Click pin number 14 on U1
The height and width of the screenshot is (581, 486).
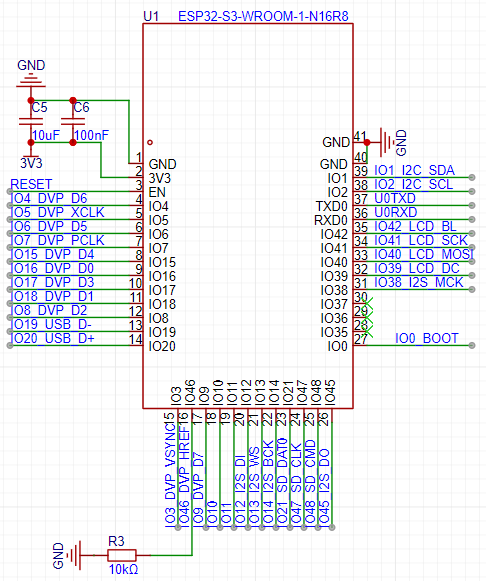[135, 339]
